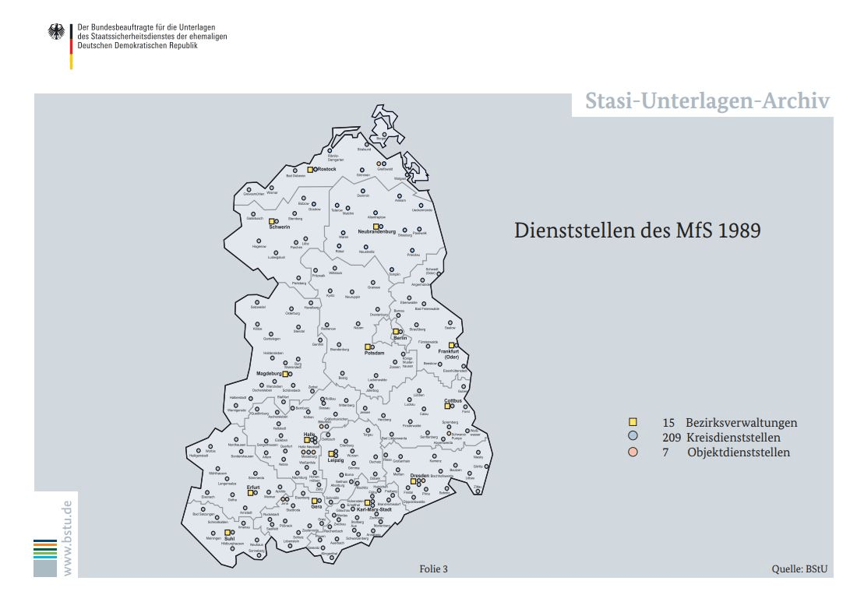Image resolution: width=864 pixels, height=616 pixels.
Task: Click the yellow square marker at Rostock
Action: (x=310, y=169)
